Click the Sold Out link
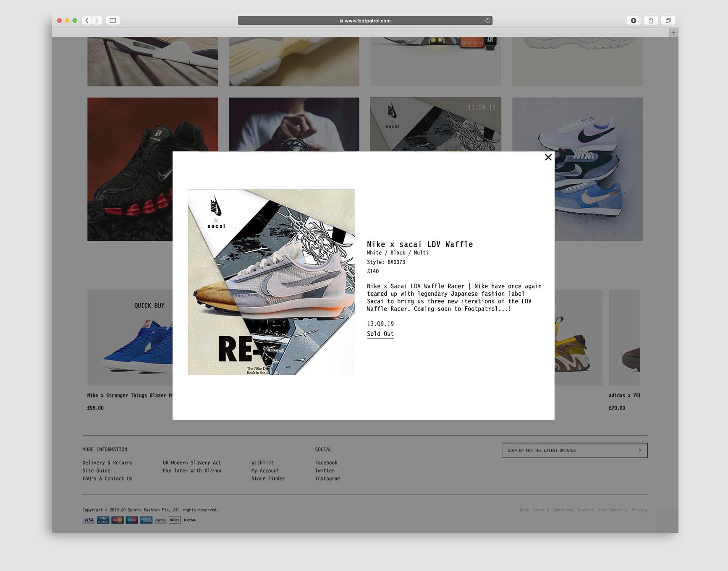 (x=380, y=334)
